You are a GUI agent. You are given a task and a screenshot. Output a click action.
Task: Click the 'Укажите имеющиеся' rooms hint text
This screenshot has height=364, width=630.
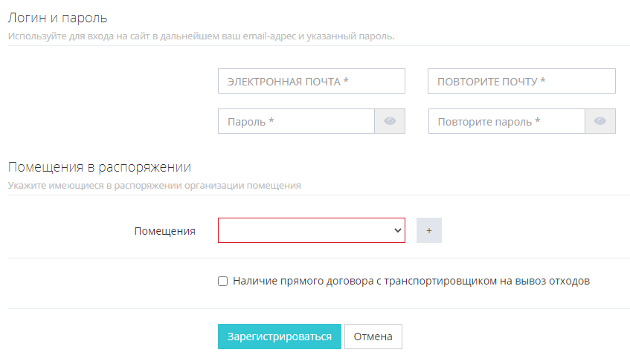[154, 185]
